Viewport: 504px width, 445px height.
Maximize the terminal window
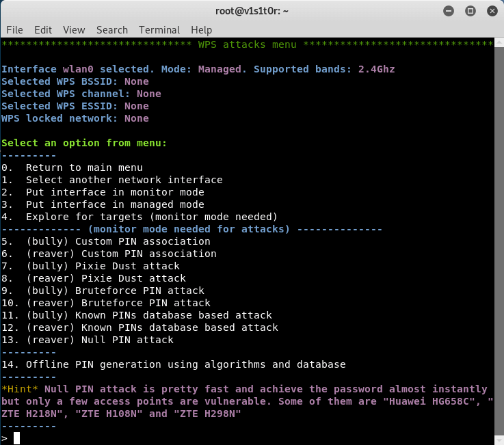click(470, 11)
